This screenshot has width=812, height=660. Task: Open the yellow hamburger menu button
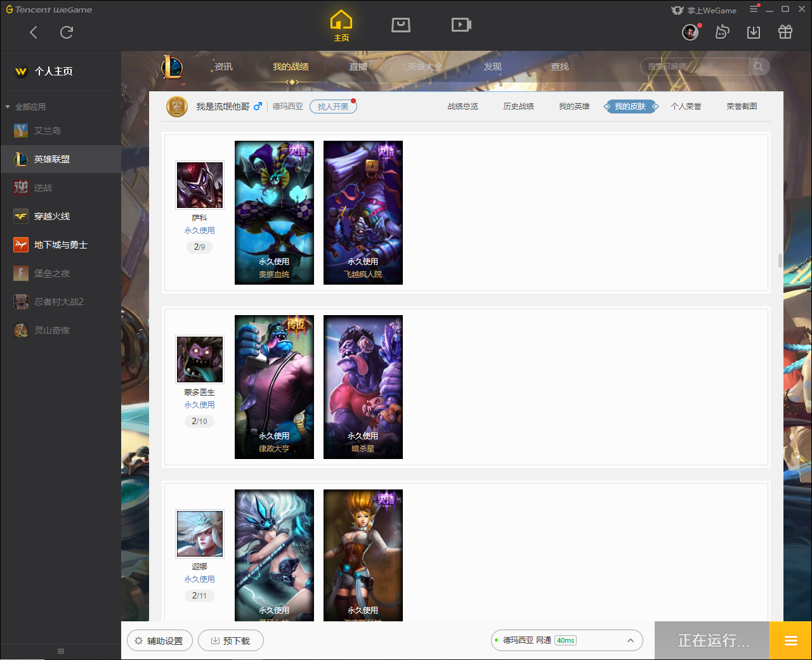(x=790, y=640)
